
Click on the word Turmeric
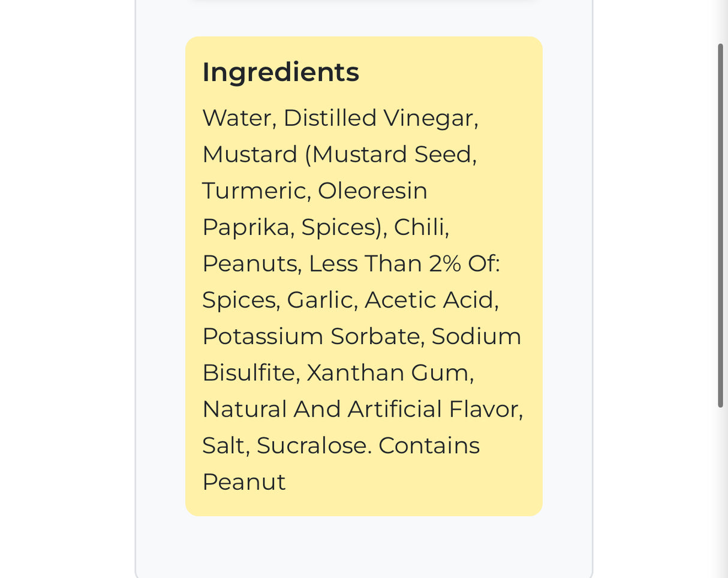[x=255, y=191]
